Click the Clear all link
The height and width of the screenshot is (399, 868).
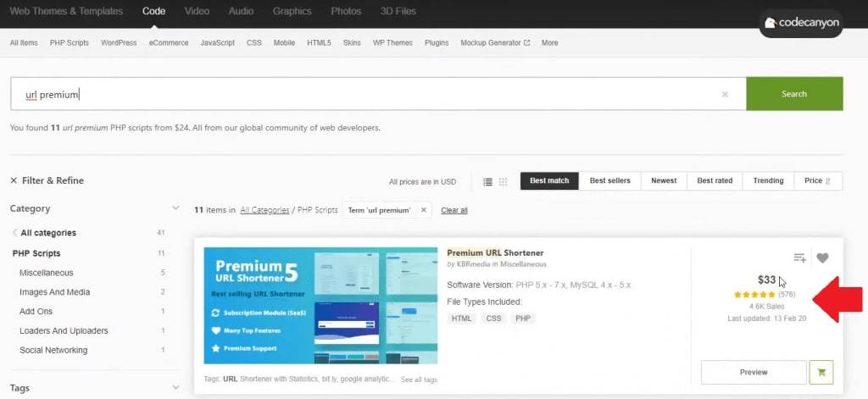point(454,210)
